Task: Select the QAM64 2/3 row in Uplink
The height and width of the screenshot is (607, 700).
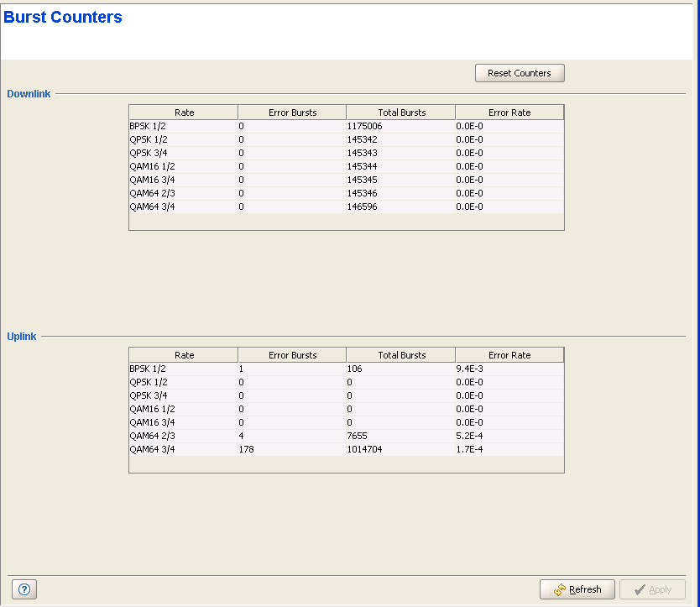Action: 152,436
